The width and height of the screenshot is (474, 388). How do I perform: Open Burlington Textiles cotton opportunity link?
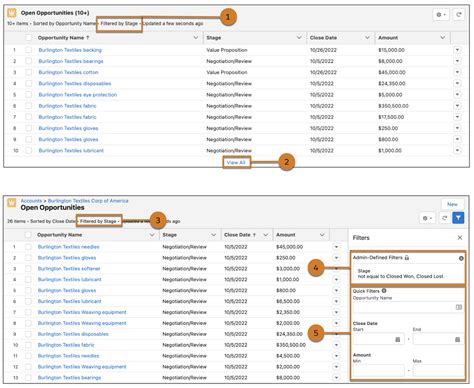click(68, 72)
